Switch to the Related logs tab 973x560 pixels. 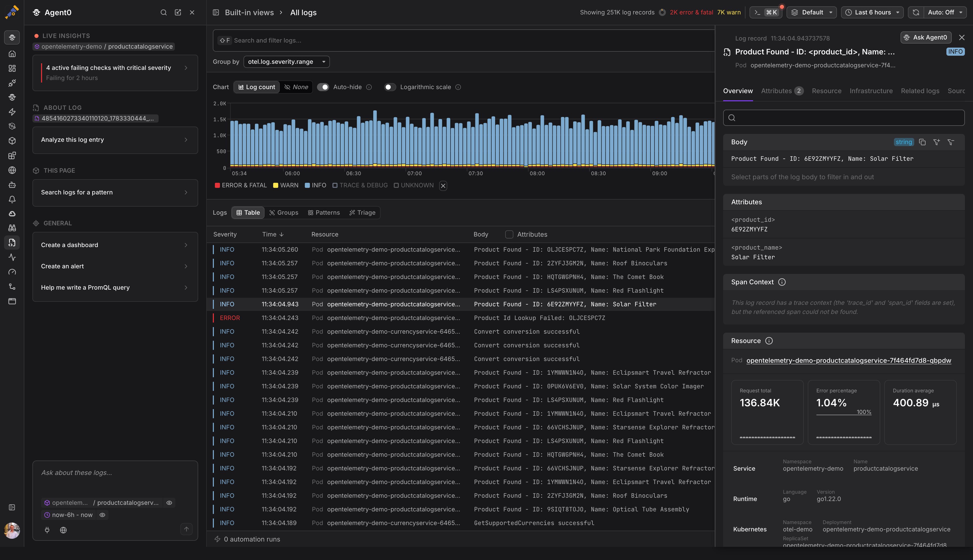pyautogui.click(x=920, y=91)
